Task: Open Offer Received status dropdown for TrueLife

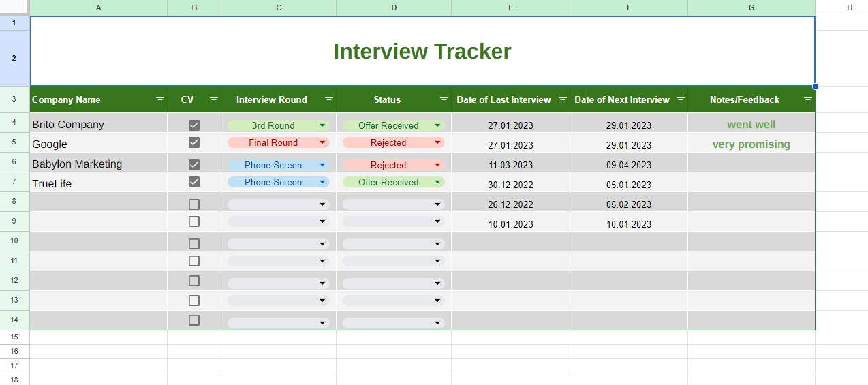Action: (394, 182)
